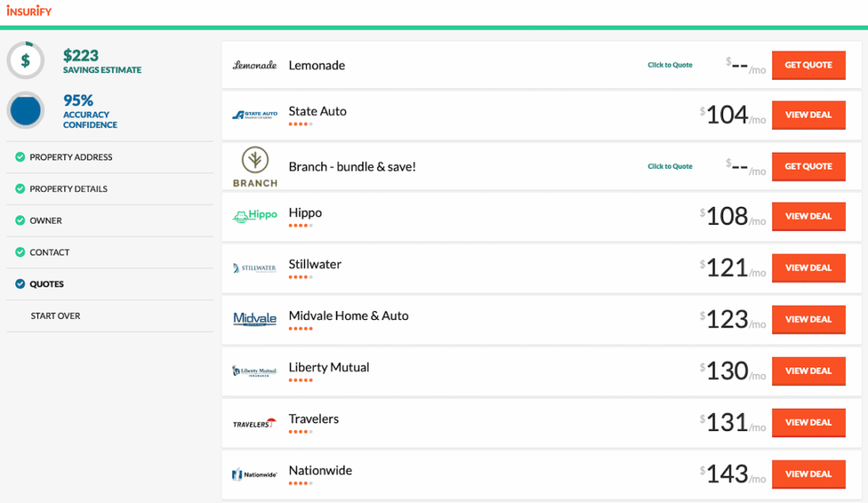This screenshot has height=503, width=868.
Task: Open the Property Details step
Action: pos(68,189)
